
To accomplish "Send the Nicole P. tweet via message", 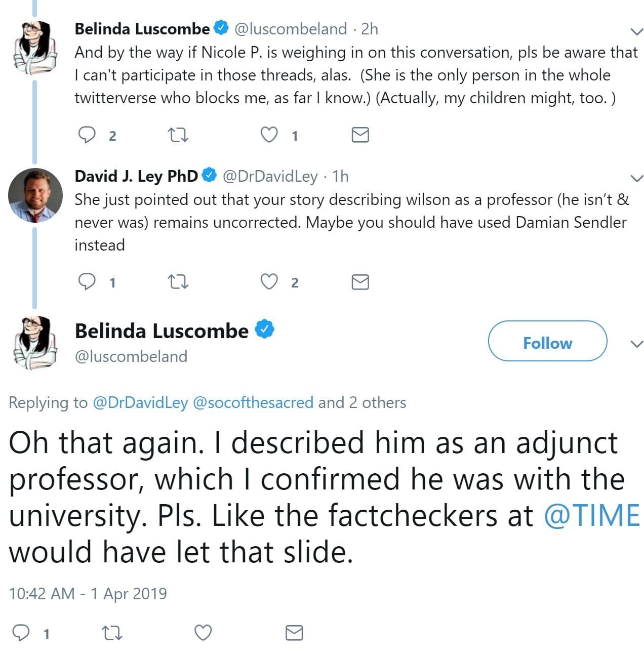I will point(360,135).
